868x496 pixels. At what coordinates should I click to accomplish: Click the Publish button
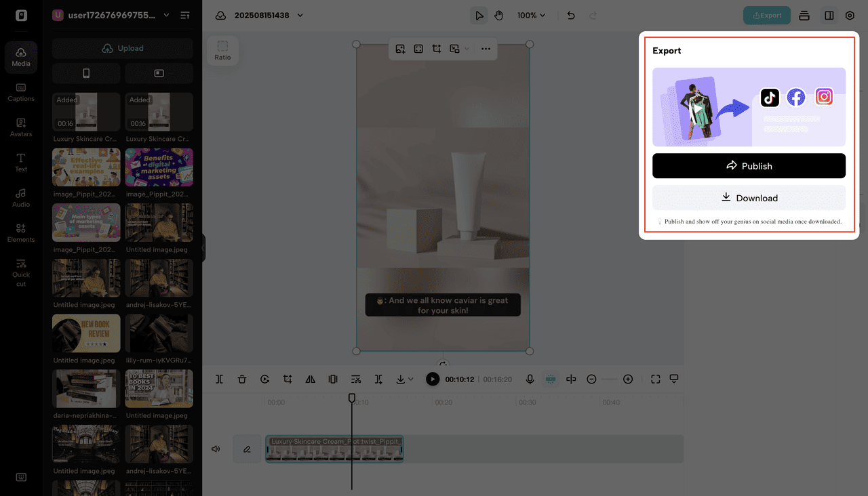[x=749, y=166]
